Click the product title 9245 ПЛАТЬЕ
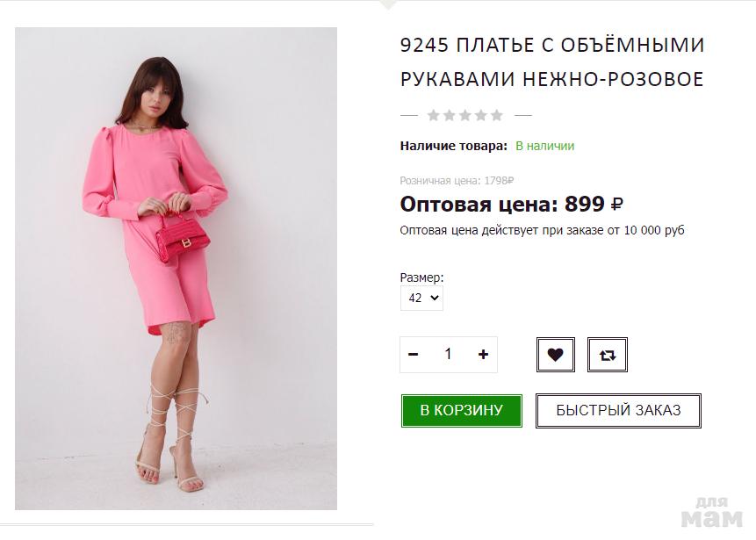The height and width of the screenshot is (540, 756). pos(552,61)
